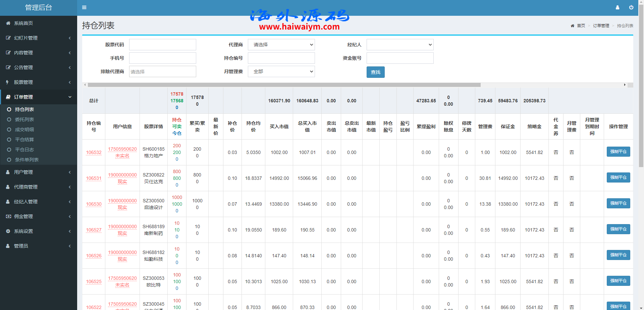Click the horizontal table scrollbar

(x=284, y=85)
